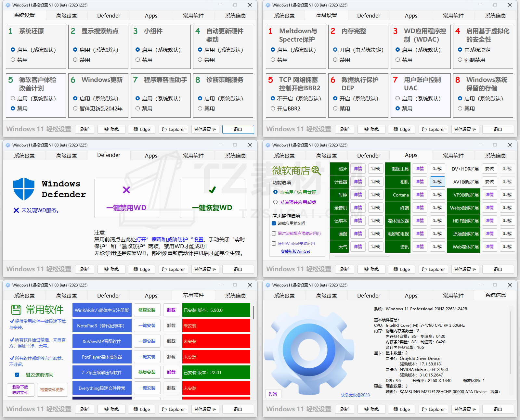Click Explorer button in 常用软件 window

click(x=173, y=409)
